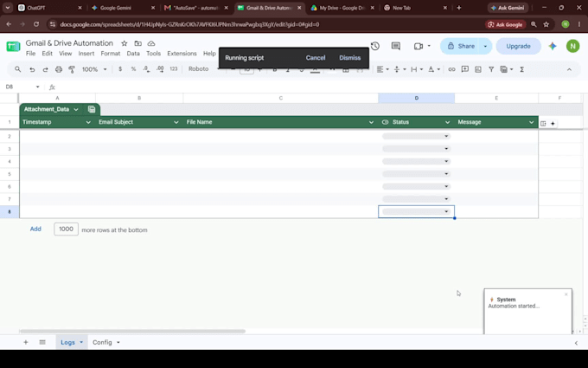Viewport: 588px width, 368px height.
Task: Close the System notification popup
Action: (566, 294)
